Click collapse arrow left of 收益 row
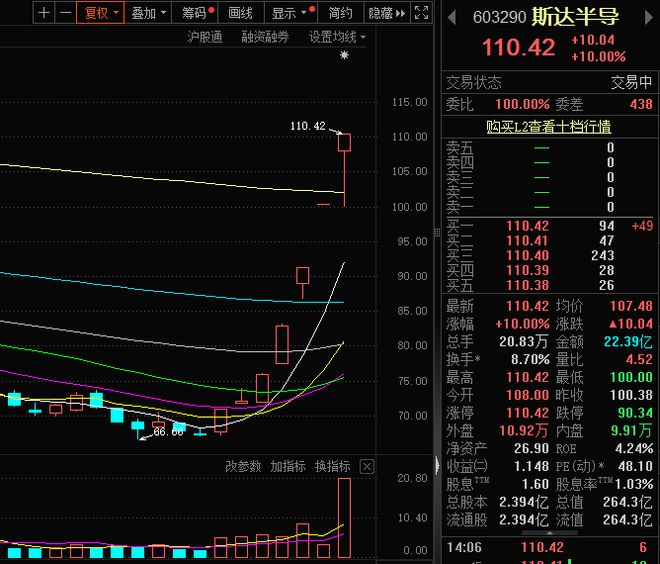 [437, 466]
